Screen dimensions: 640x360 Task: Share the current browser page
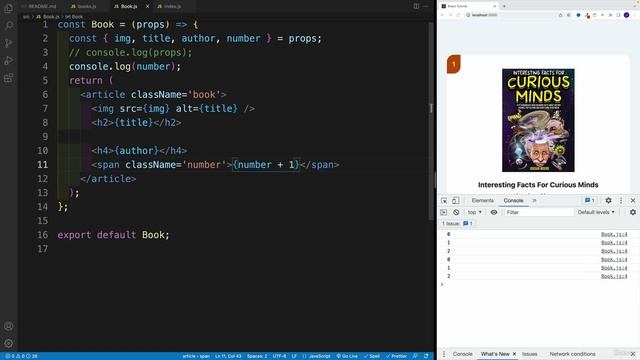[x=560, y=15]
